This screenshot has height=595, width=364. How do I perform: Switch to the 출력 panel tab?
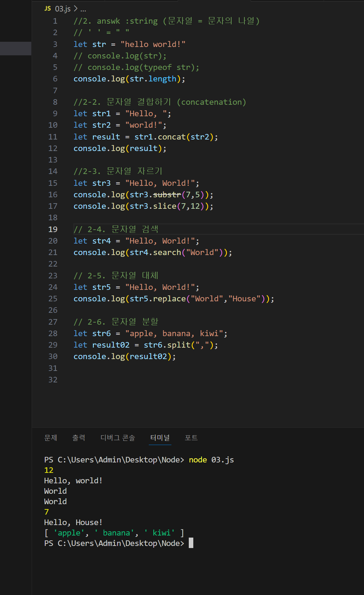(x=79, y=438)
